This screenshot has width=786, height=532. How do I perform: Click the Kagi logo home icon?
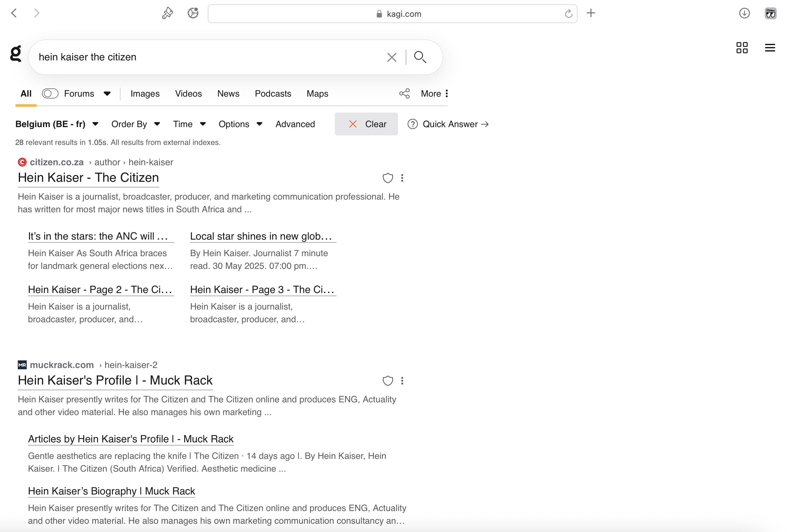16,54
